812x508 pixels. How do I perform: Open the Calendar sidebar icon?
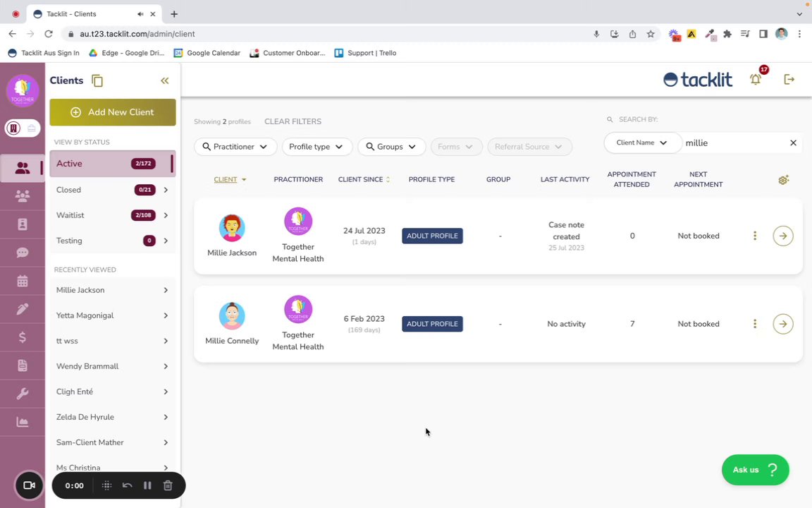(x=23, y=281)
